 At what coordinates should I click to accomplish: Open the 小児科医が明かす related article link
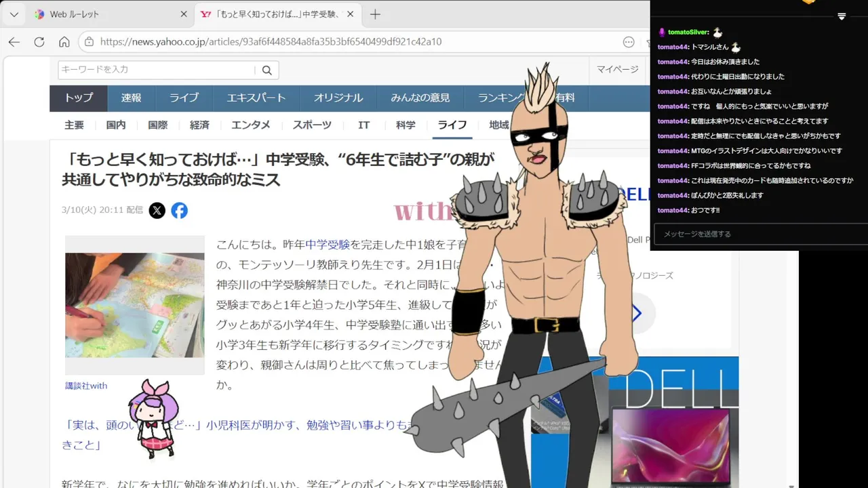pos(237,434)
